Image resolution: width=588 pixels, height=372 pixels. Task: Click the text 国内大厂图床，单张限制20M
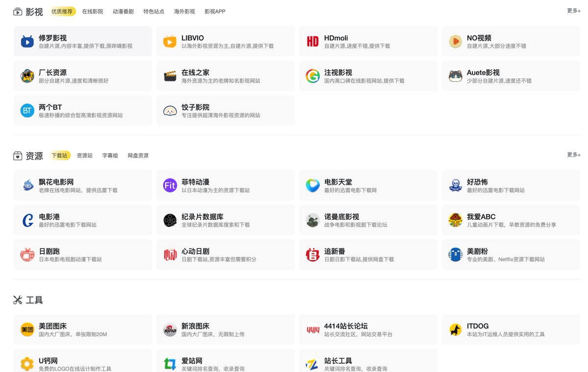[73, 334]
